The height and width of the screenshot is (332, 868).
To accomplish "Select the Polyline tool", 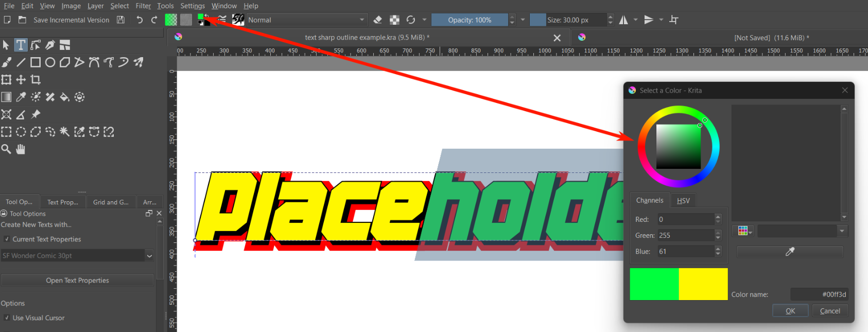I will pyautogui.click(x=79, y=62).
